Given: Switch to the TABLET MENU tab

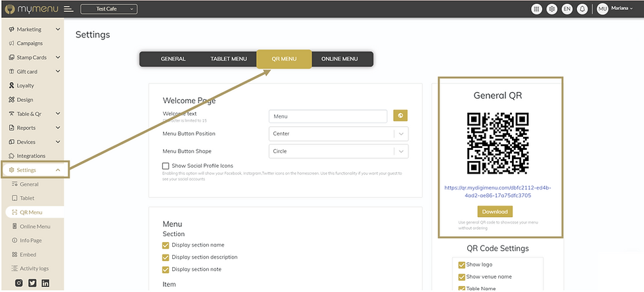Looking at the screenshot, I should coord(229,59).
